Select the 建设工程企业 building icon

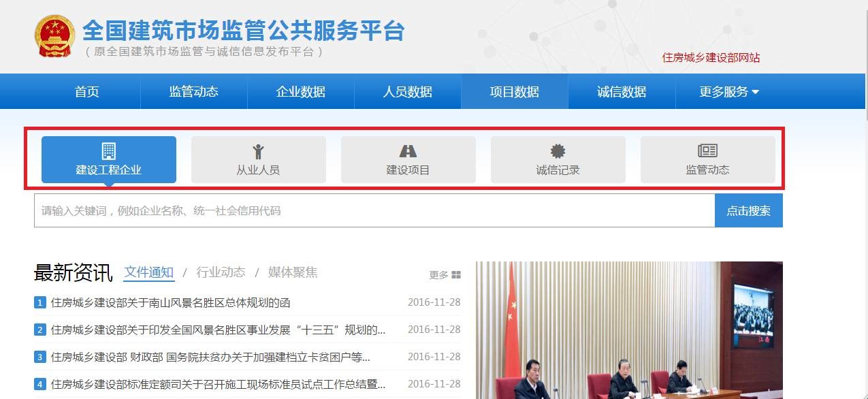(108, 150)
